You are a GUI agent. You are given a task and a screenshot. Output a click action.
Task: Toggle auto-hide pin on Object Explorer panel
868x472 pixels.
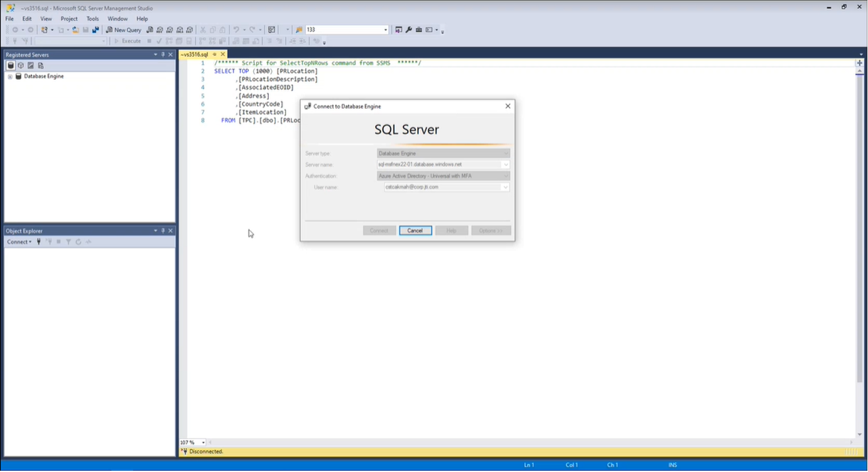(163, 231)
